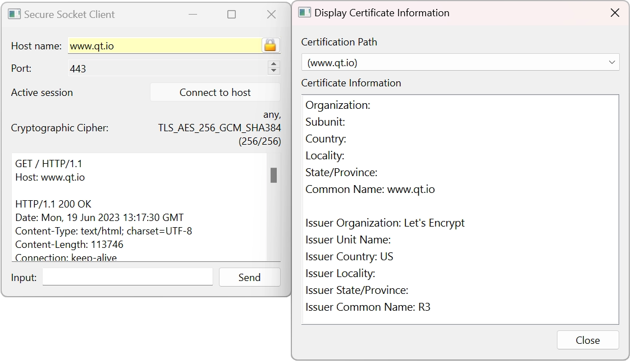Open the Certification Path combo box
The image size is (631, 364).
coord(460,62)
